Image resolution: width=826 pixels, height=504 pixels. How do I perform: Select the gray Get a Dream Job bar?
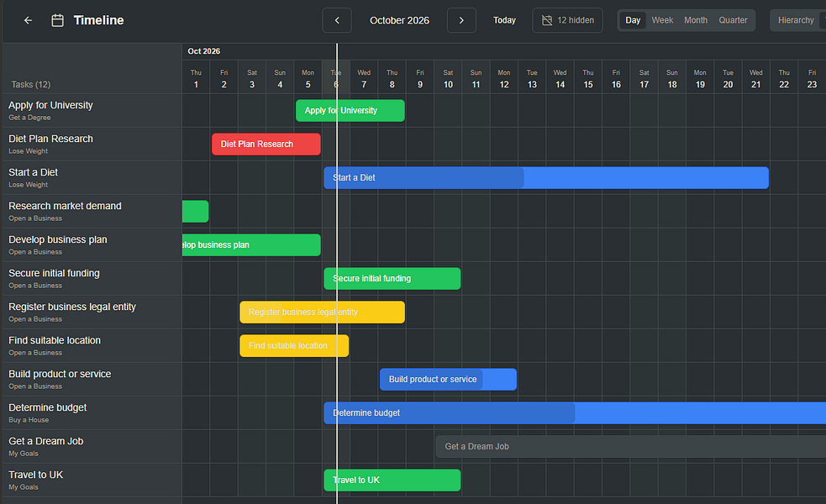tap(630, 447)
